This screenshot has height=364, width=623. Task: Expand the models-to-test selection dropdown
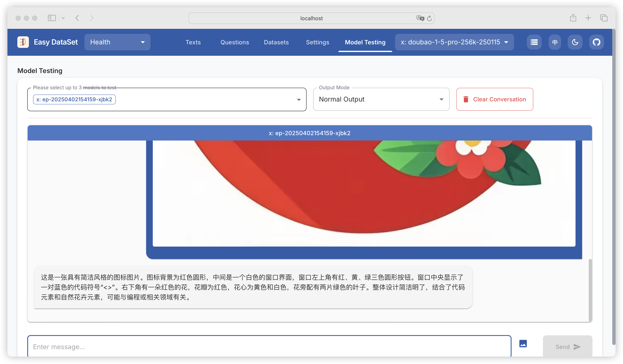299,100
